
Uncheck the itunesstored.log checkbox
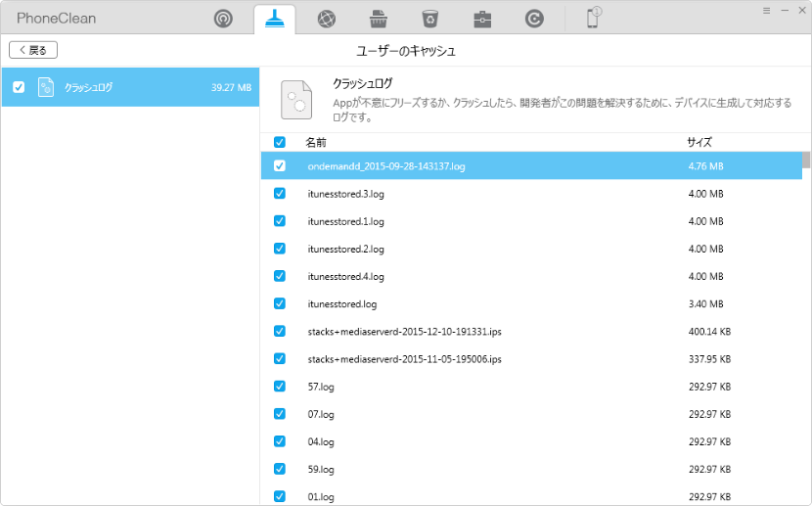click(x=280, y=303)
